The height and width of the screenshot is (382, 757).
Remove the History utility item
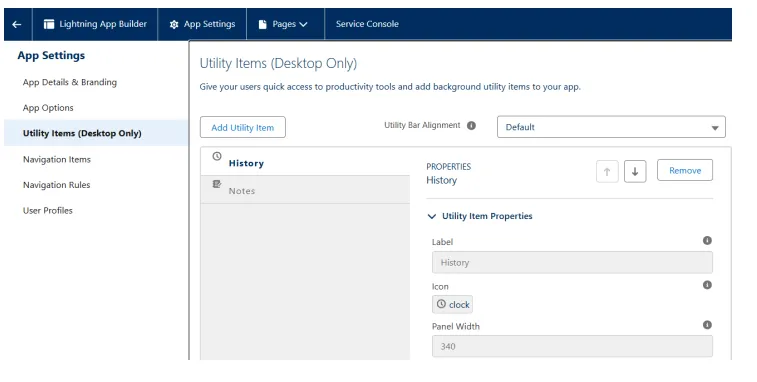[685, 170]
